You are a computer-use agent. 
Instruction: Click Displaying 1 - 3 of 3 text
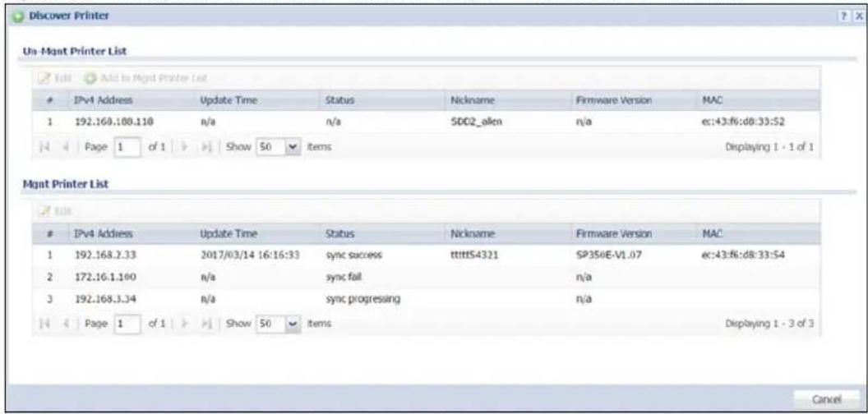click(769, 323)
